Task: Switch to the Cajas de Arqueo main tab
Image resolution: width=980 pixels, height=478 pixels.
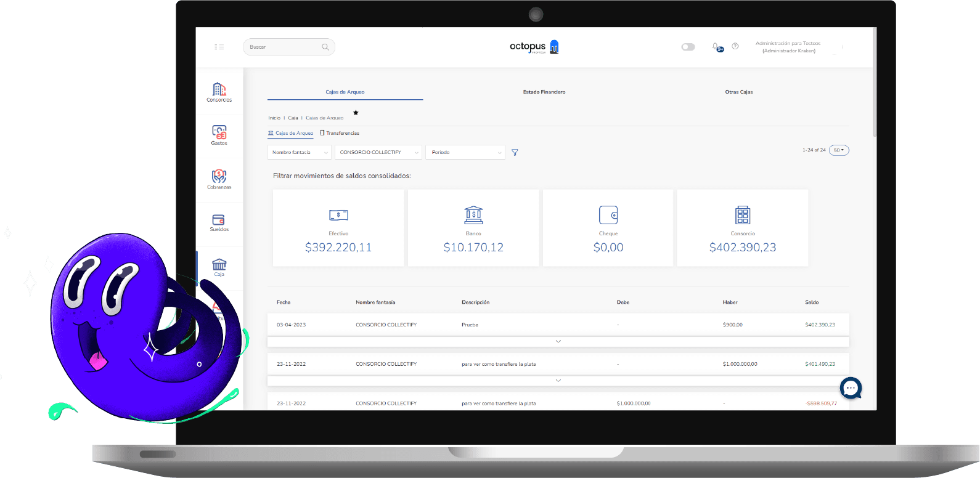Action: click(345, 92)
